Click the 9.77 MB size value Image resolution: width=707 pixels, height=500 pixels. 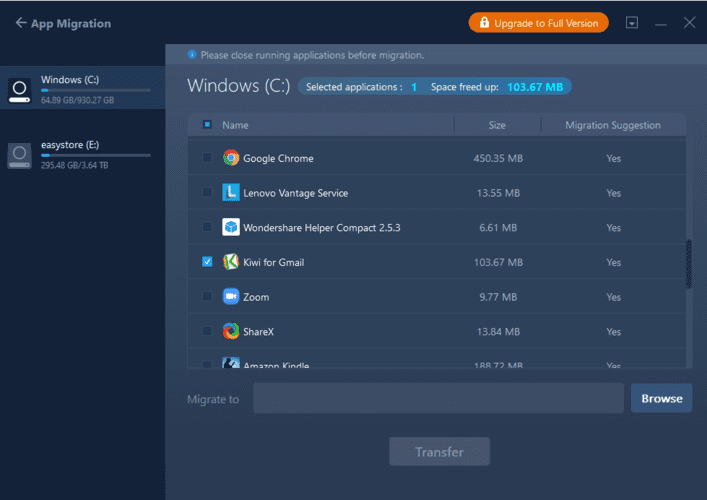498,297
